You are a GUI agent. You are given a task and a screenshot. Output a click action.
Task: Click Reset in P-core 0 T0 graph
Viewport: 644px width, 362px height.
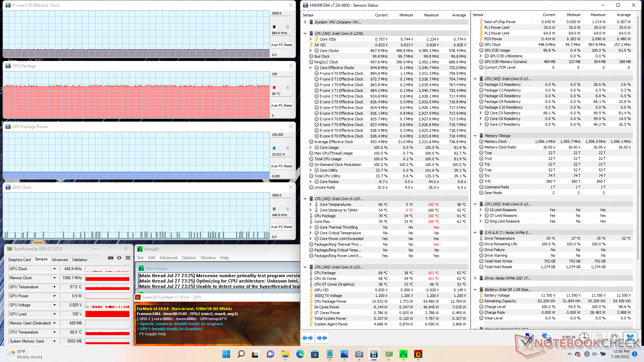(x=288, y=45)
